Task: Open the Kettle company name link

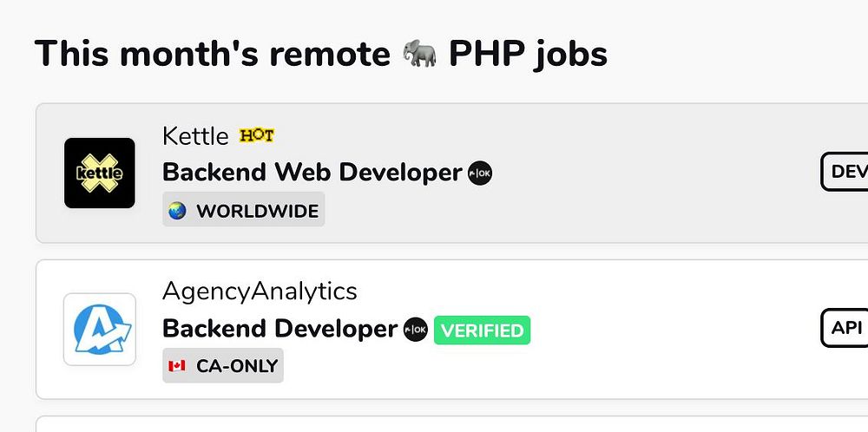Action: pos(195,136)
